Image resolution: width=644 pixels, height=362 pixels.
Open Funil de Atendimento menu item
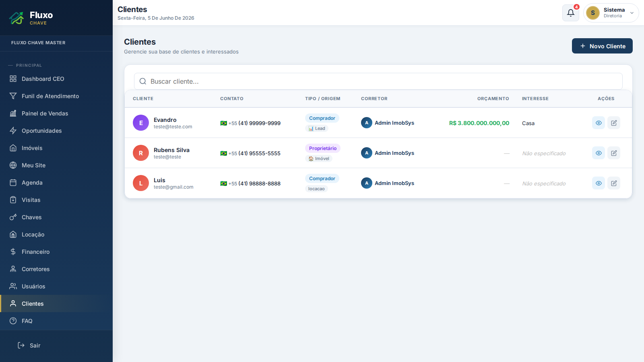(x=56, y=96)
